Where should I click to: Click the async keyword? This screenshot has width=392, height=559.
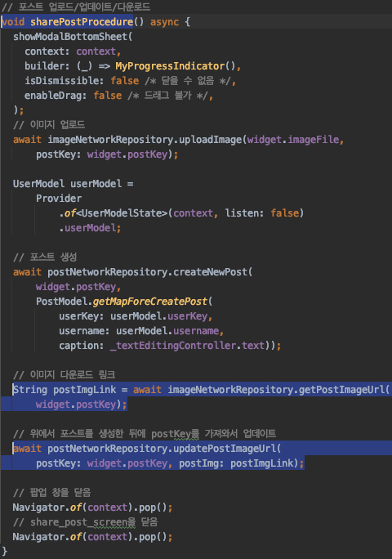[x=164, y=22]
